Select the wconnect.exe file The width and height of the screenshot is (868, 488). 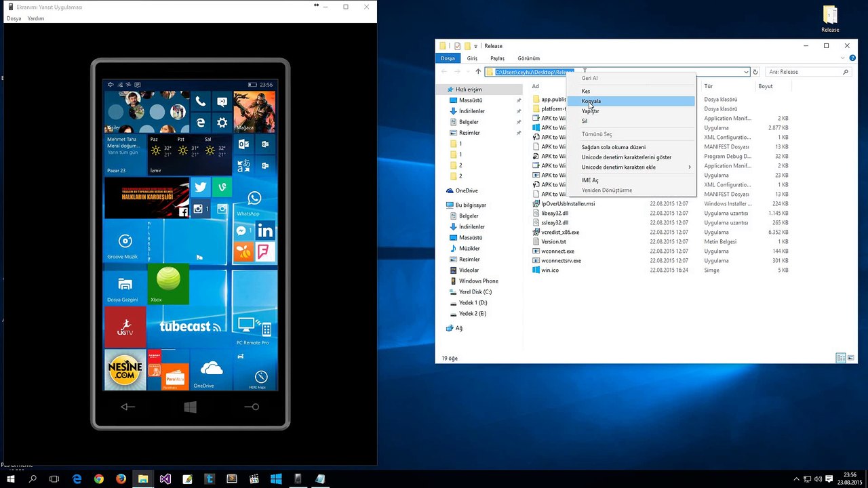557,251
